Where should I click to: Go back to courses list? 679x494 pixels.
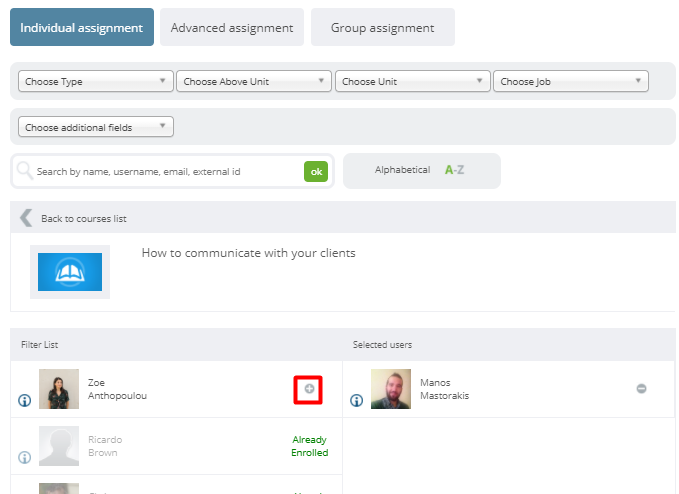(84, 219)
